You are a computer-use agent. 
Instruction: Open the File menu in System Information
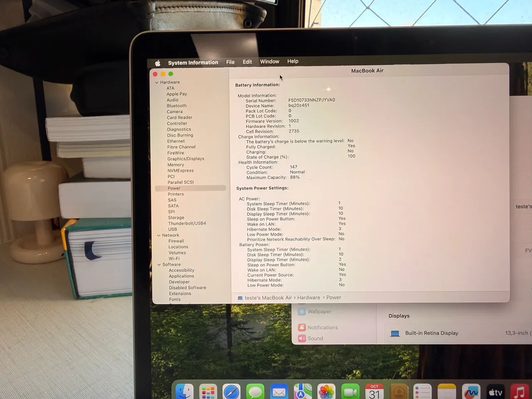[x=230, y=62]
